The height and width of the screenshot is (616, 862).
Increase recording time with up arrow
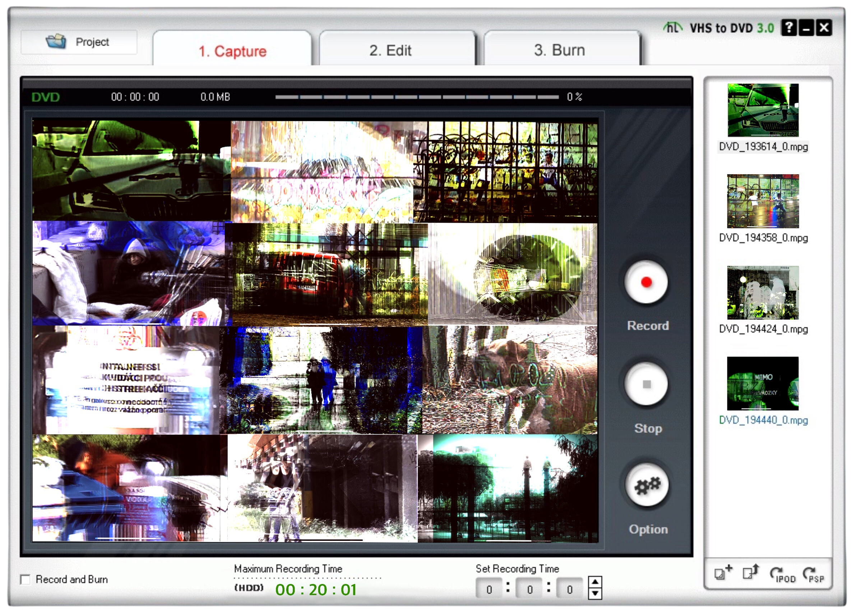pyautogui.click(x=595, y=582)
